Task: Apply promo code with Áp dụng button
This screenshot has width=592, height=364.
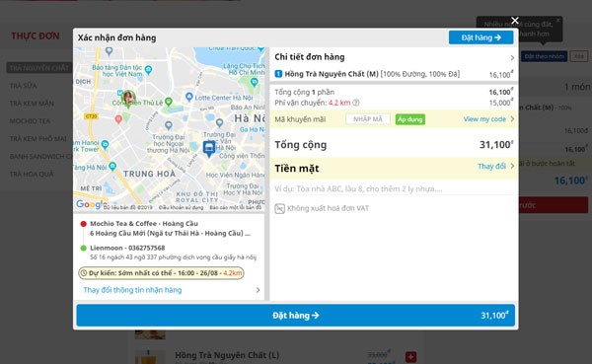Action: click(x=410, y=119)
